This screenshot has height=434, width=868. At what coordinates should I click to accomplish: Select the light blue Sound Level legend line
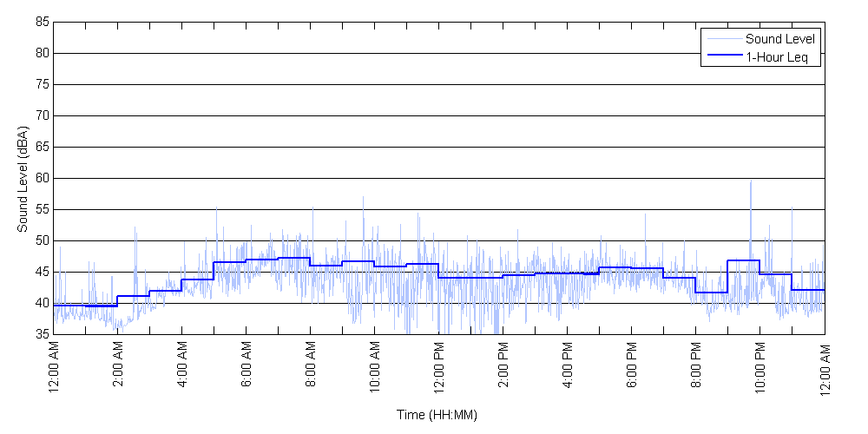tap(724, 39)
